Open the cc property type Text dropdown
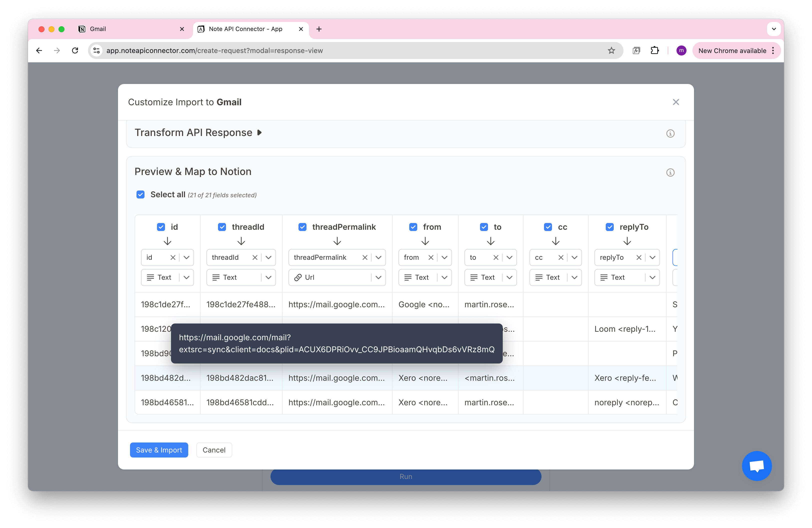Viewport: 812px width, 528px height. (555, 277)
